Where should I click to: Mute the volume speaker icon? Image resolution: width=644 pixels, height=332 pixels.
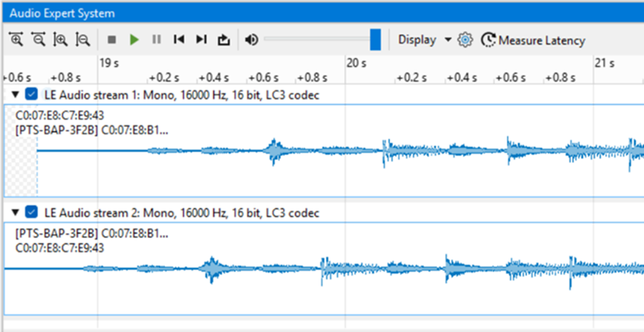(x=251, y=40)
